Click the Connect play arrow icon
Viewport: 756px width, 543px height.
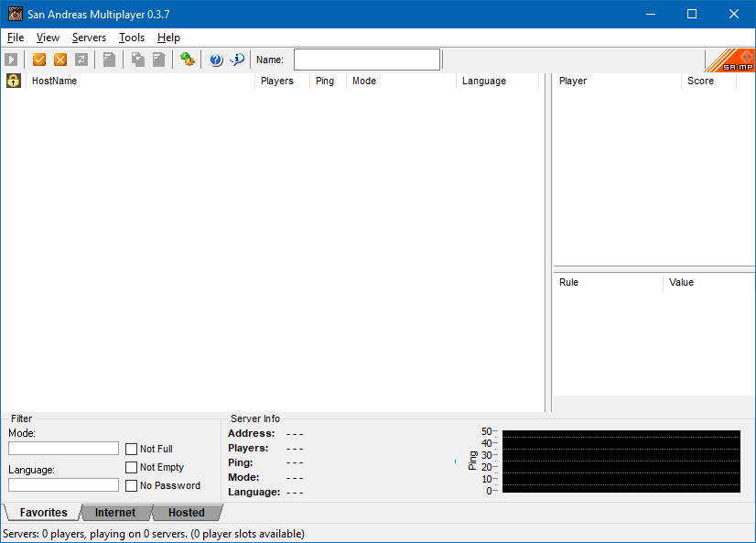(11, 60)
